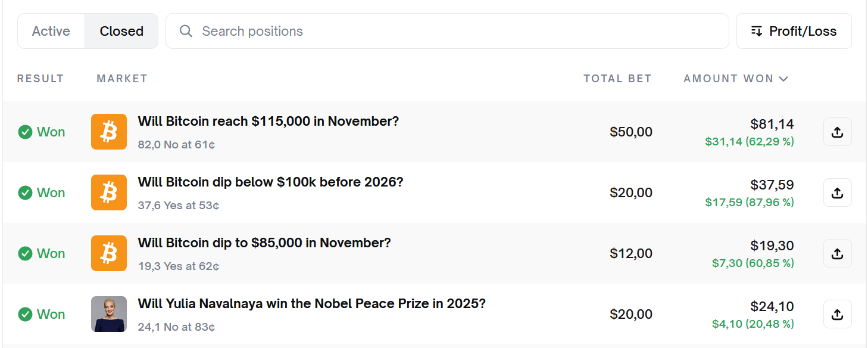Open 'Will Bitcoin dip below $100k before 2026?'
This screenshot has width=868, height=348.
270,182
